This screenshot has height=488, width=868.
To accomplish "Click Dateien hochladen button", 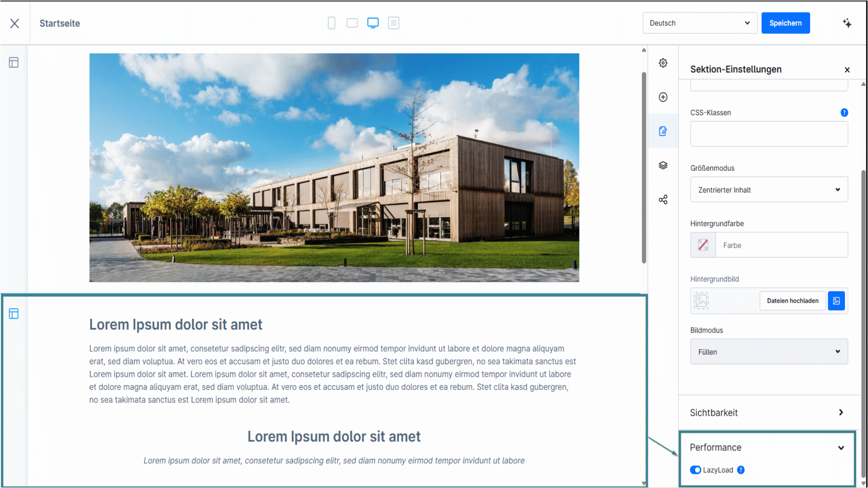I will pyautogui.click(x=793, y=301).
